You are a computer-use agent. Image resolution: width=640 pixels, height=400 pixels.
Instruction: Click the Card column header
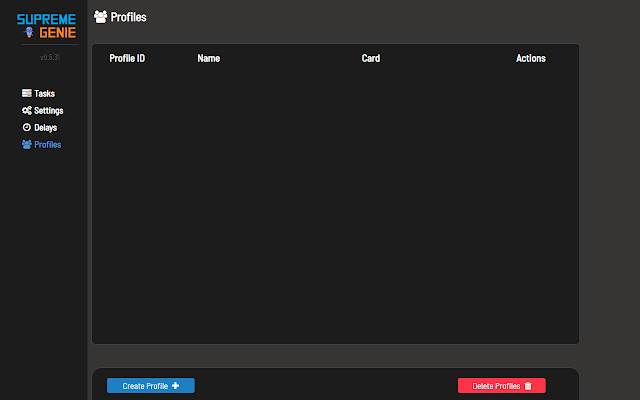[x=371, y=58]
